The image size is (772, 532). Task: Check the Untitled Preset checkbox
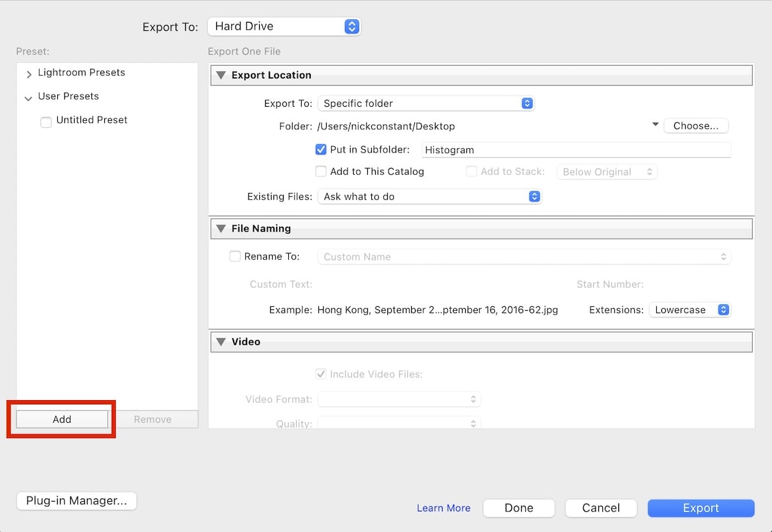point(46,122)
